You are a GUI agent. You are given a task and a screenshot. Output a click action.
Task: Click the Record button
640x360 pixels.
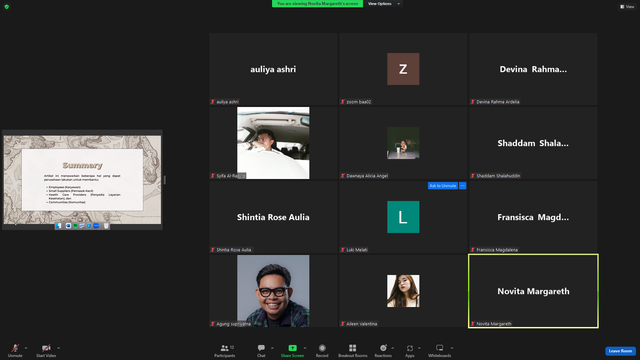[322, 350]
